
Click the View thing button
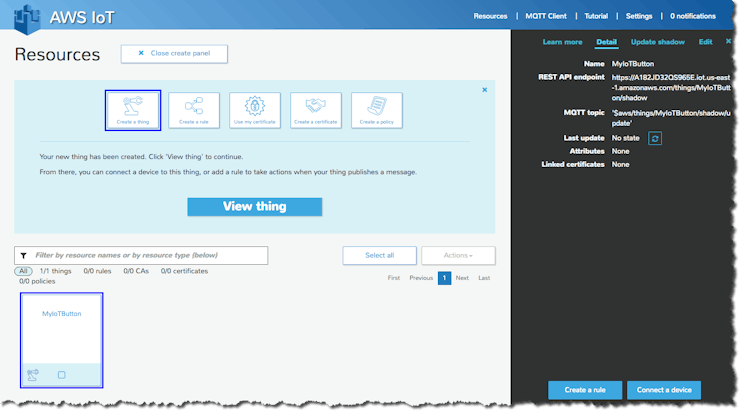click(255, 207)
